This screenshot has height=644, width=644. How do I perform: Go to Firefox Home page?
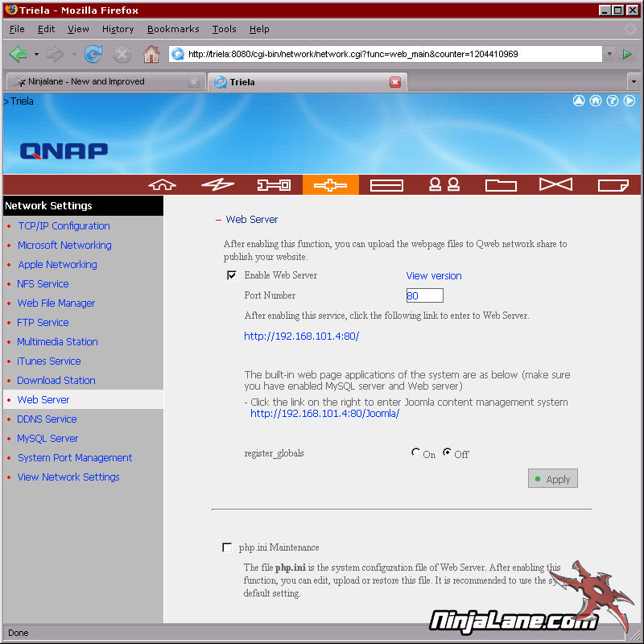151,54
